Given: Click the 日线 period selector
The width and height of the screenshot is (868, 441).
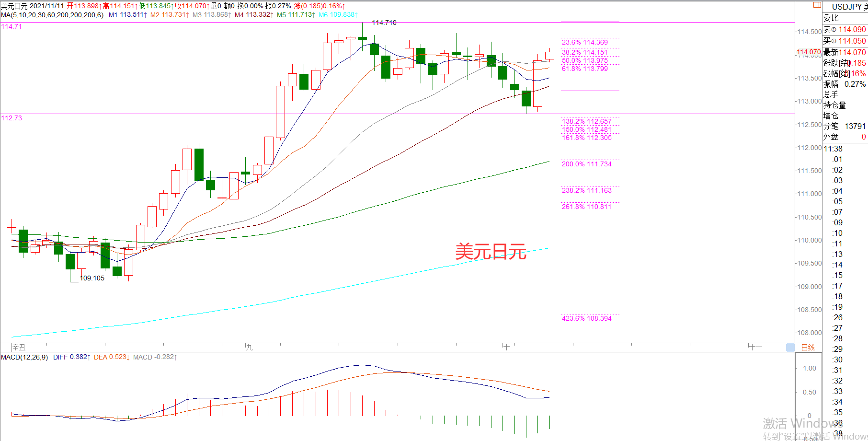Looking at the screenshot, I should tap(808, 348).
